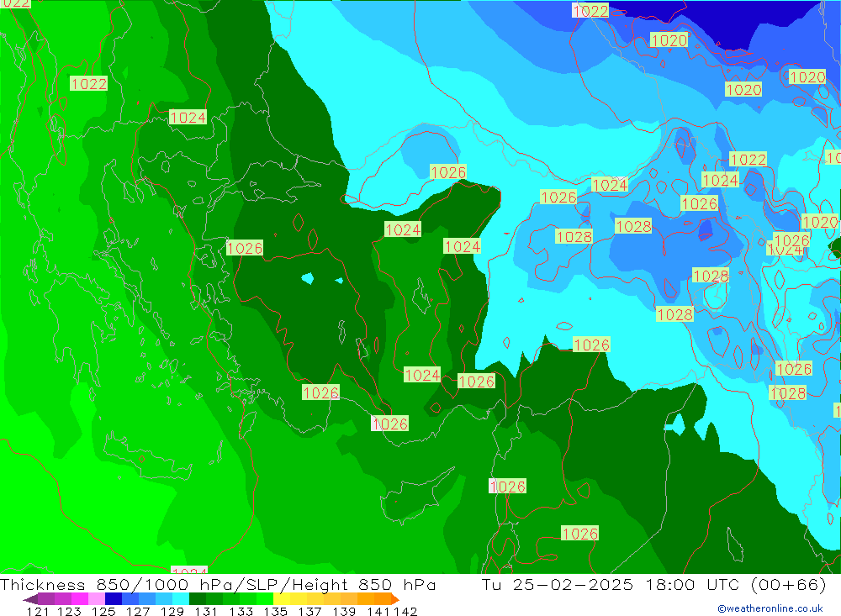Click the legend value 127
841x616 pixels.
pyautogui.click(x=138, y=611)
